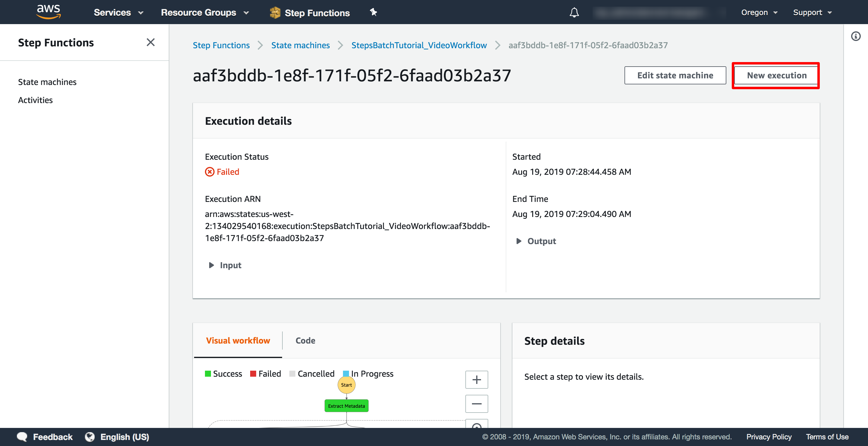
Task: Click the bookmark/pin icon in top nav
Action: [373, 12]
